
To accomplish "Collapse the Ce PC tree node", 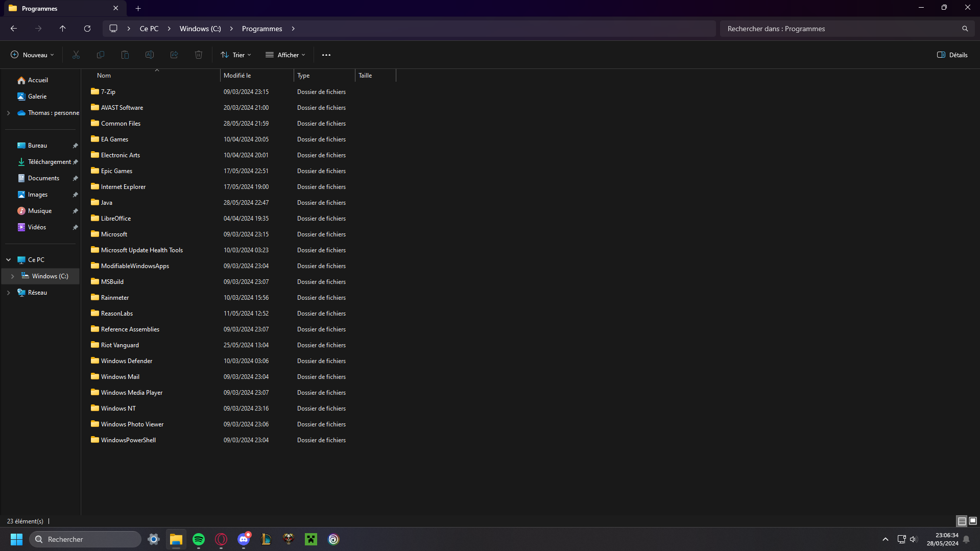I will (x=9, y=260).
